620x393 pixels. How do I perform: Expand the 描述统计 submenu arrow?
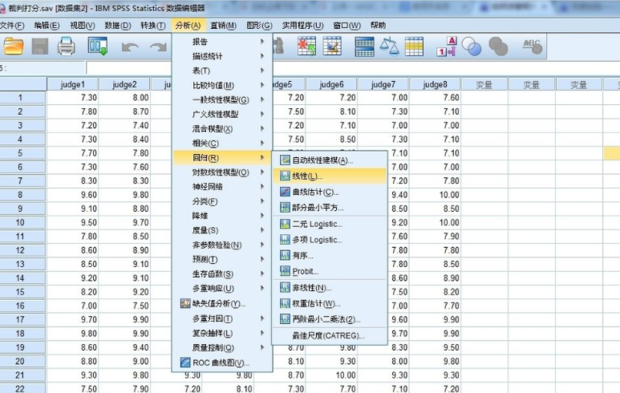pyautogui.click(x=262, y=56)
